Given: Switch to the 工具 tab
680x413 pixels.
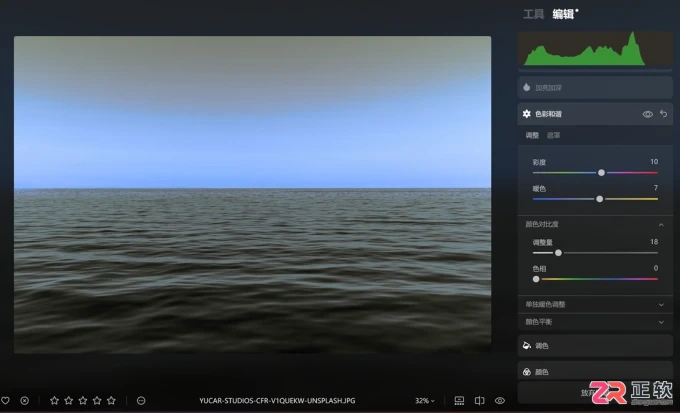Looking at the screenshot, I should coord(533,14).
